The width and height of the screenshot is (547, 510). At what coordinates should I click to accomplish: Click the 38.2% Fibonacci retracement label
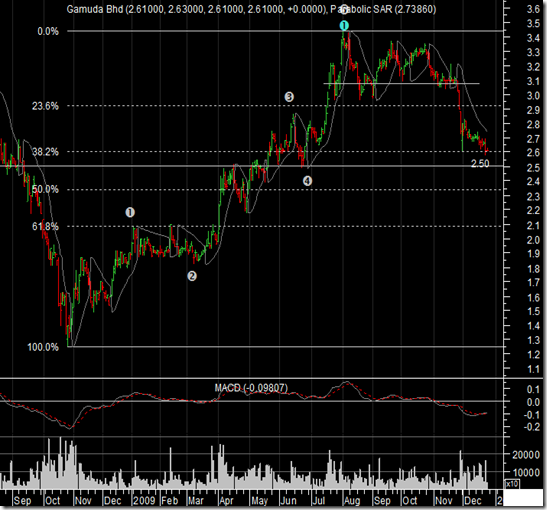(45, 152)
